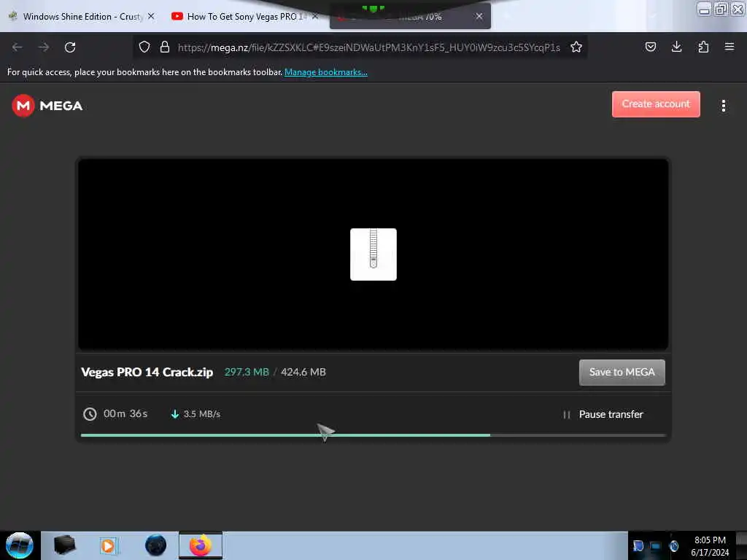
Task: Open the Manage bookmarks link
Action: [326, 72]
